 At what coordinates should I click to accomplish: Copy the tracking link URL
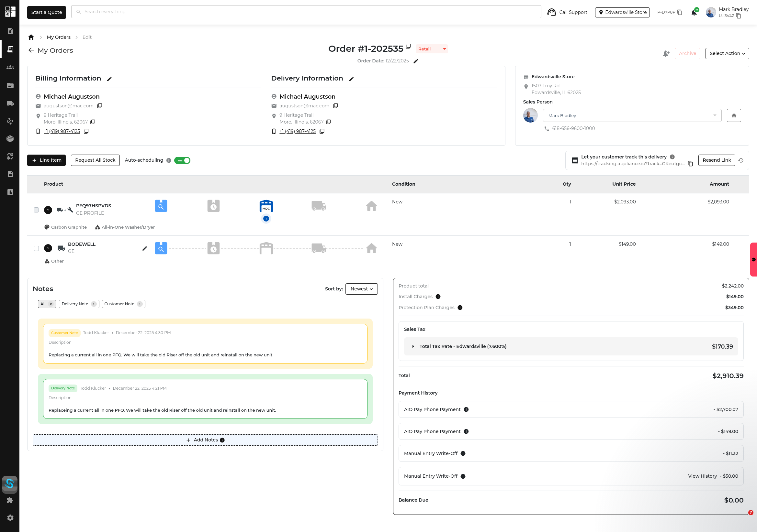(690, 164)
